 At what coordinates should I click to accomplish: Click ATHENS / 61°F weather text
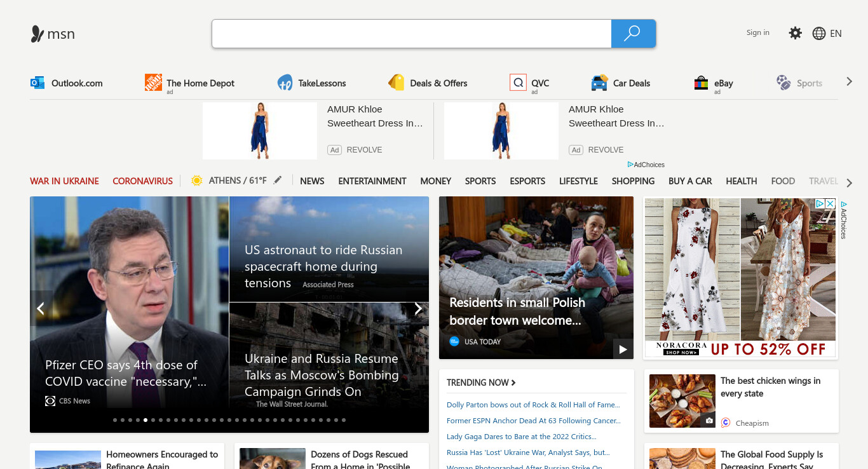tap(238, 180)
